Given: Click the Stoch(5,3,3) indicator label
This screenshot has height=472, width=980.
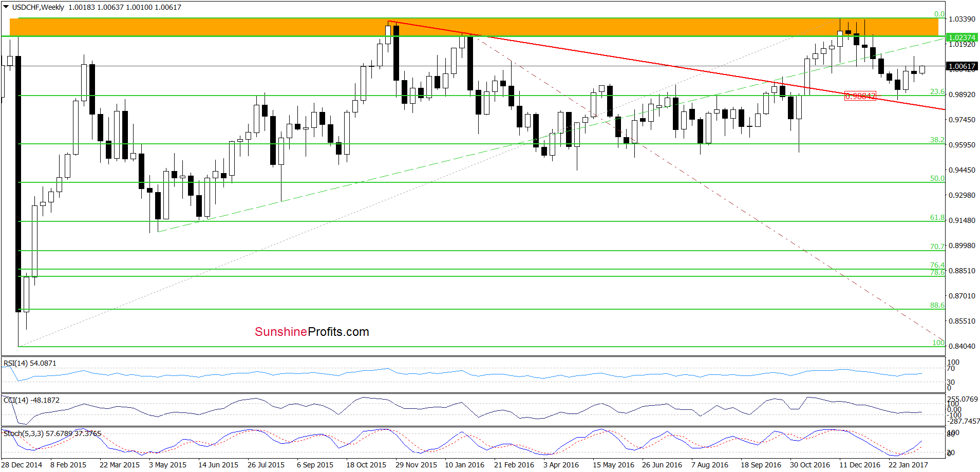Looking at the screenshot, I should click(52, 433).
